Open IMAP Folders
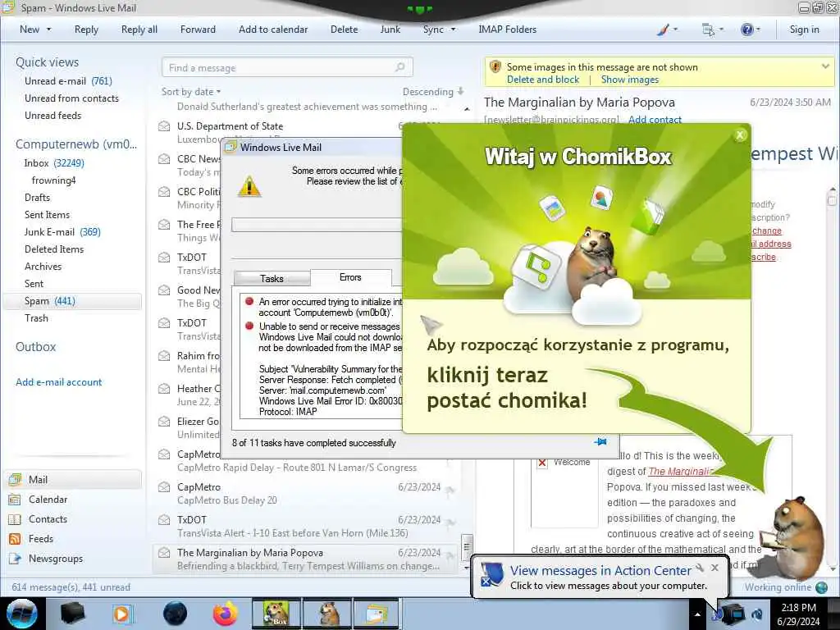840x630 pixels. (507, 30)
